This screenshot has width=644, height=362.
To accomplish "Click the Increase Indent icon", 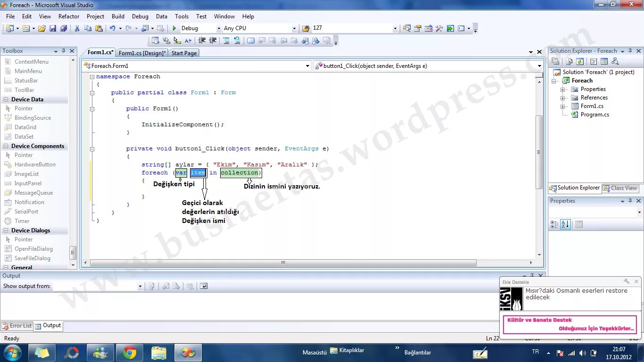I will pyautogui.click(x=213, y=41).
